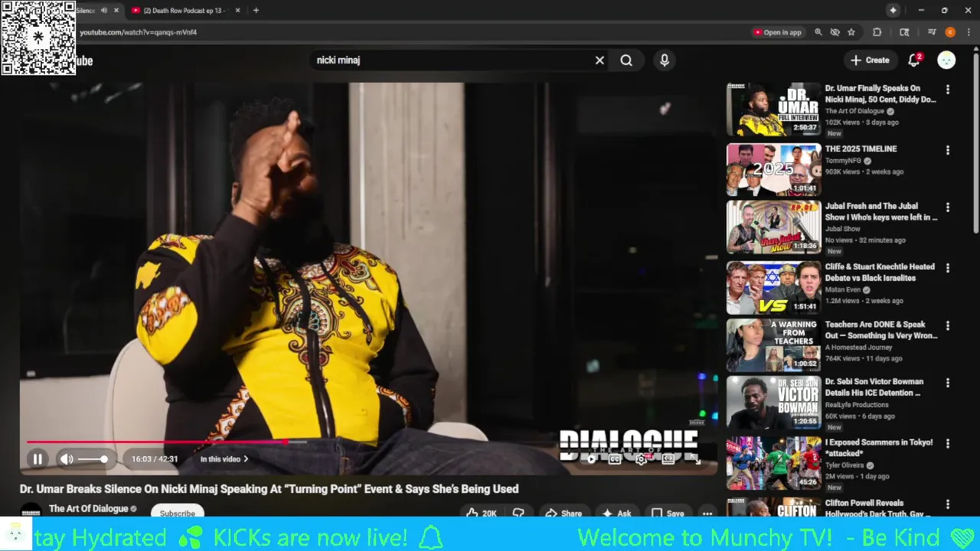Click the Gemini sparkle button in title bar
The width and height of the screenshot is (980, 551).
coord(893,10)
